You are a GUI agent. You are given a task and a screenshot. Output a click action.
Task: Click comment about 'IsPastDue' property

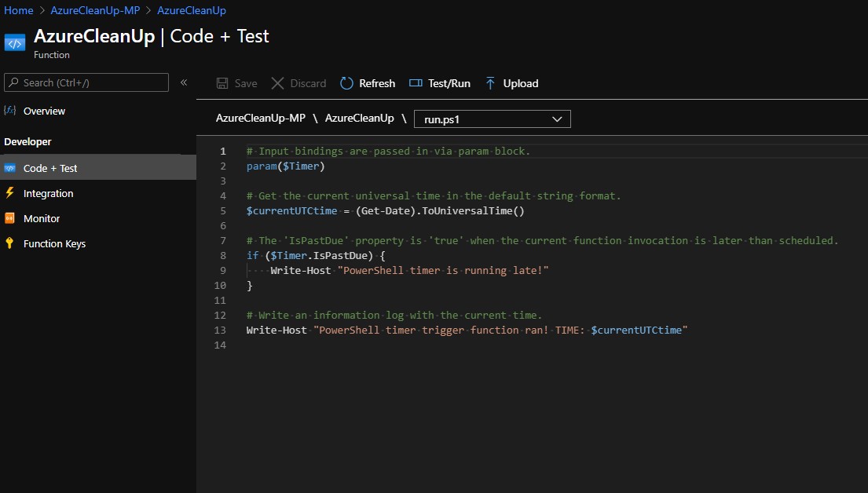click(x=543, y=241)
